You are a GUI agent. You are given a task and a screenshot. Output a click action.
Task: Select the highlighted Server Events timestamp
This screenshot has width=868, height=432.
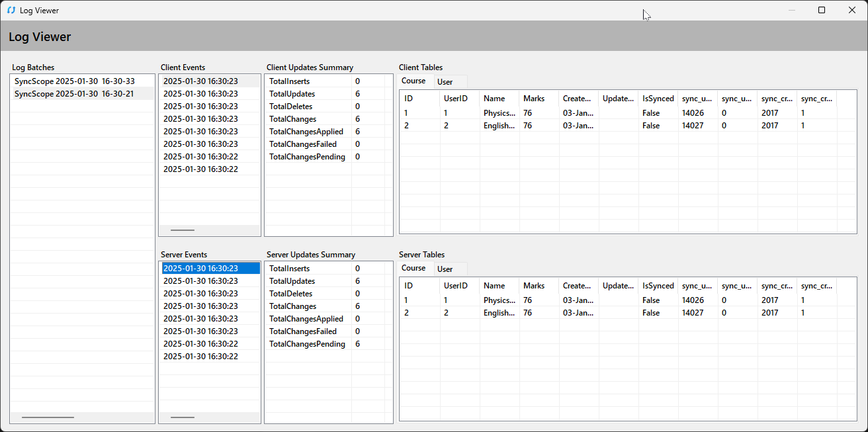pos(198,268)
